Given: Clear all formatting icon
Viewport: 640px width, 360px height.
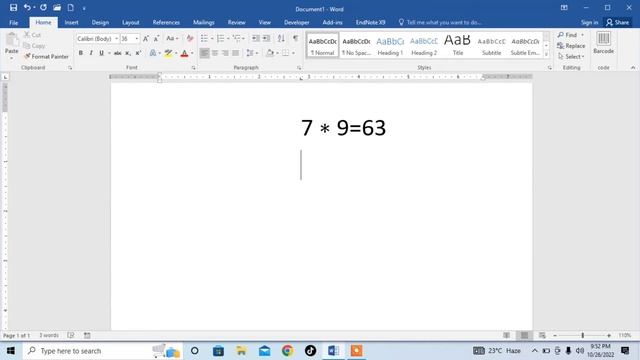Looking at the screenshot, I should click(190, 38).
